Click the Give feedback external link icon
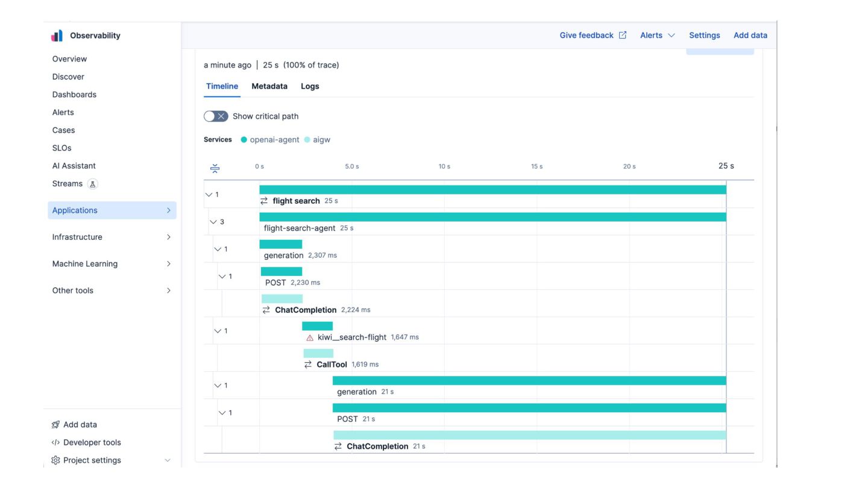Image resolution: width=868 pixels, height=488 pixels. (623, 36)
